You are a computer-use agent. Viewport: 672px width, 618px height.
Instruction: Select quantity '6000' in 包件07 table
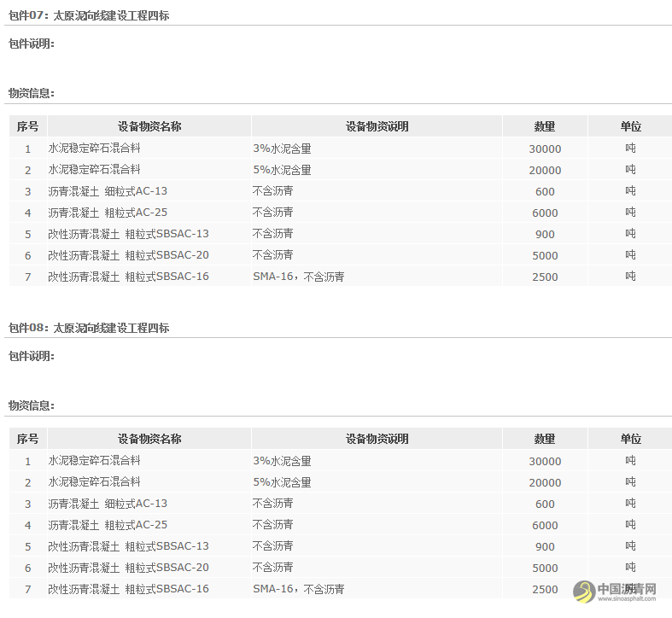click(x=545, y=213)
